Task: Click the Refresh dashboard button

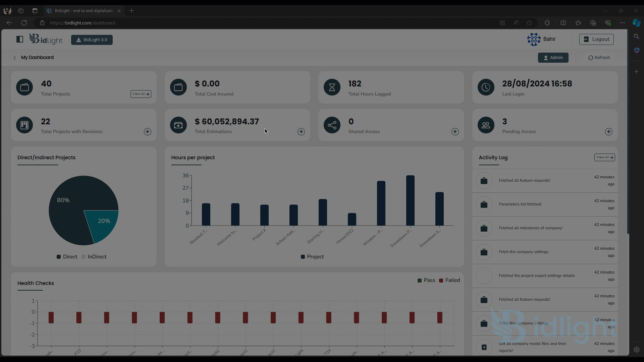Action: click(599, 57)
